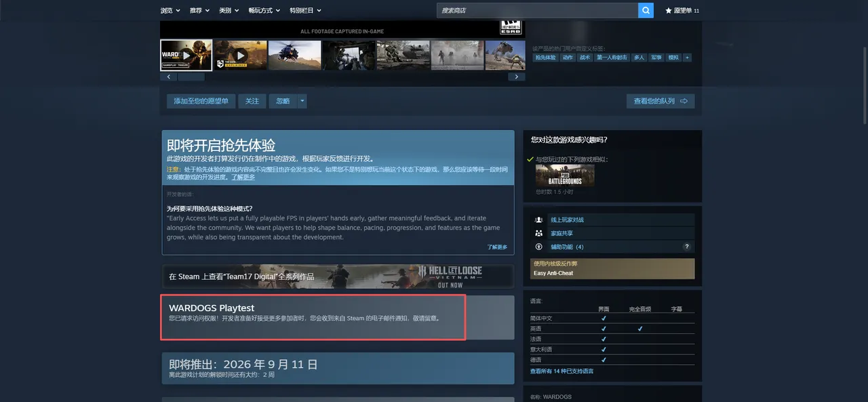Image resolution: width=868 pixels, height=402 pixels.
Task: Click the plus icon to add a tag
Action: [x=687, y=58]
